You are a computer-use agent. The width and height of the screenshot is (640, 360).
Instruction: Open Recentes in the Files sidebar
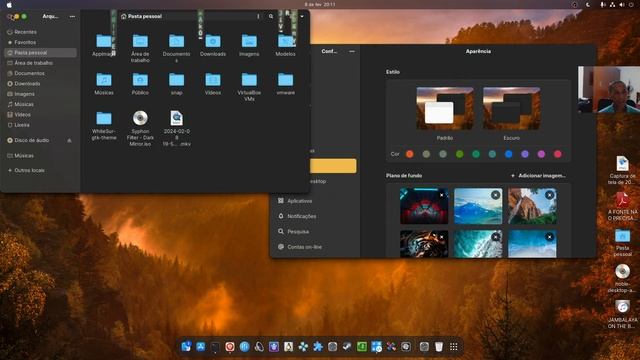coord(25,32)
